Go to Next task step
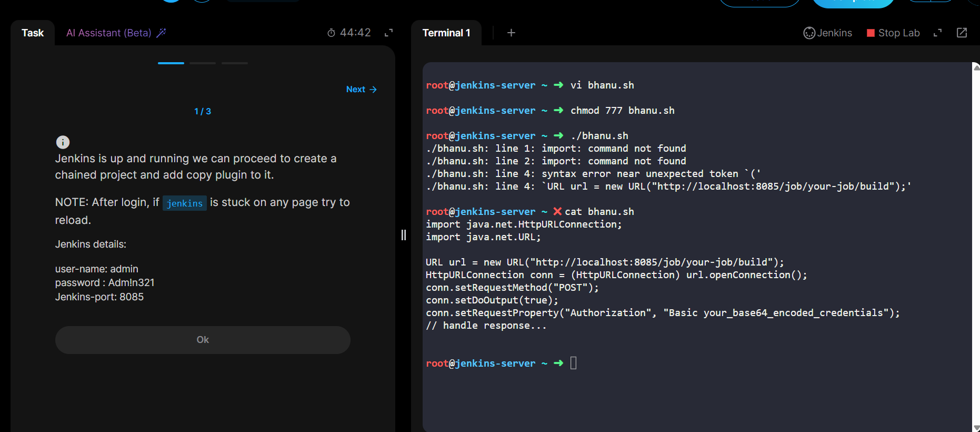 (361, 90)
